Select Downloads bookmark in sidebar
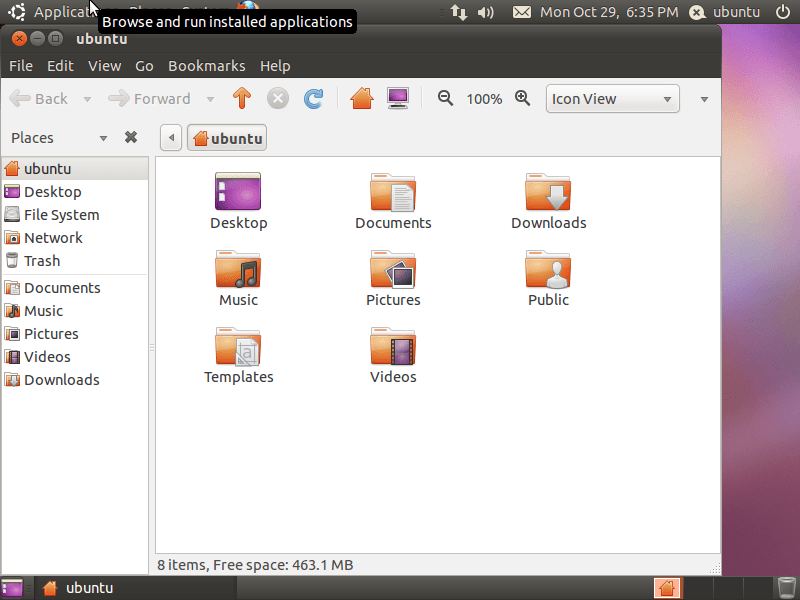 (x=75, y=380)
